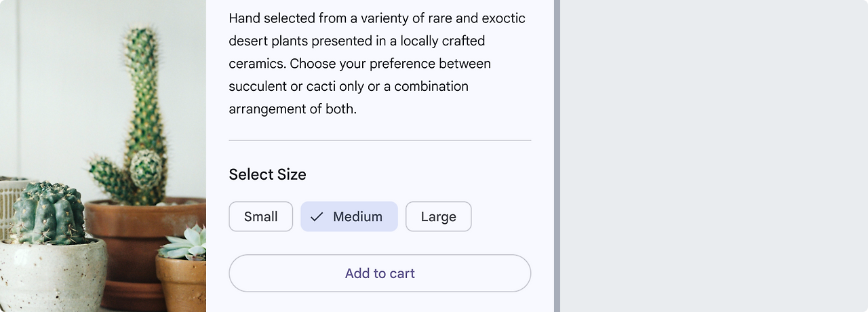Select the Small size chip
This screenshot has height=312, width=868.
click(x=261, y=216)
